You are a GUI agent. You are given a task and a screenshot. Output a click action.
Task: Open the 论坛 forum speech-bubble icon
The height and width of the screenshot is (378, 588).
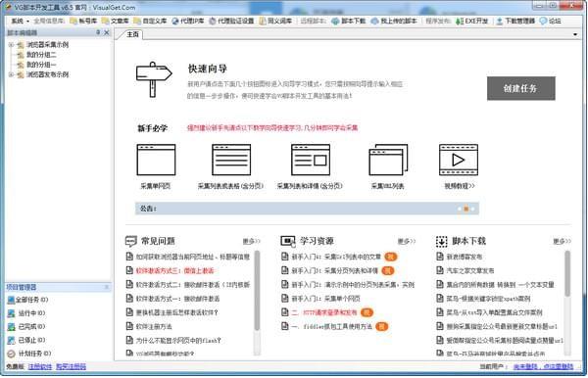click(543, 21)
